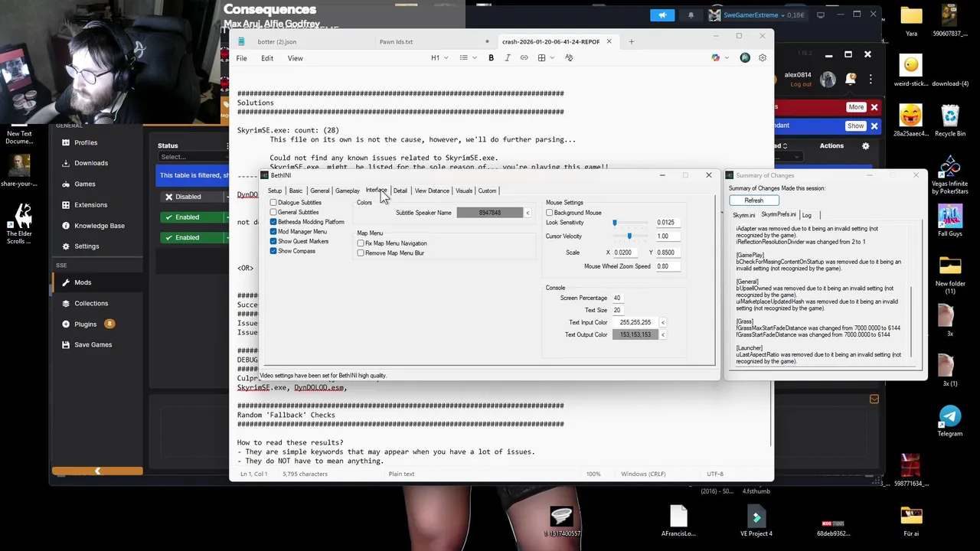This screenshot has width=980, height=551.
Task: Uncheck Mod Manager Menu option
Action: tap(273, 232)
